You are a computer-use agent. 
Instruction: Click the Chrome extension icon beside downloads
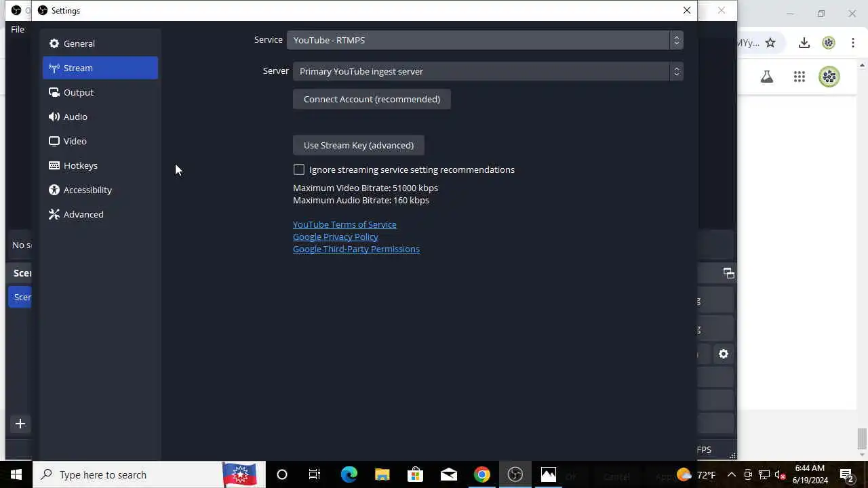(x=829, y=43)
